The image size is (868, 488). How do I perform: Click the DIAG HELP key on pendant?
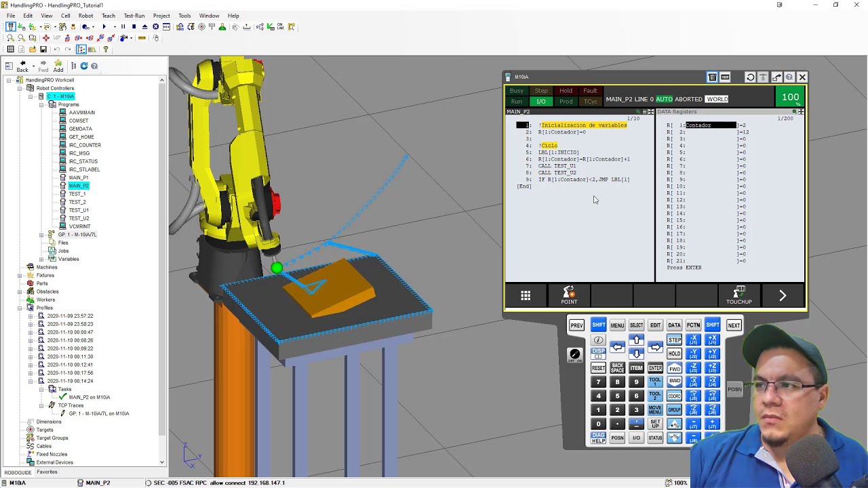598,438
